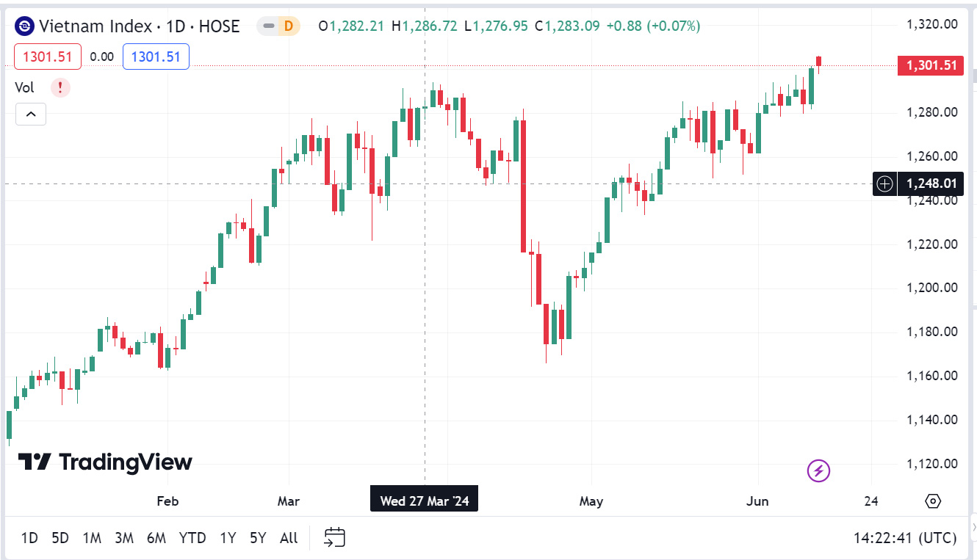Screen dimensions: 977x560
Task: Expand the right side panel arrow
Action: point(973,528)
